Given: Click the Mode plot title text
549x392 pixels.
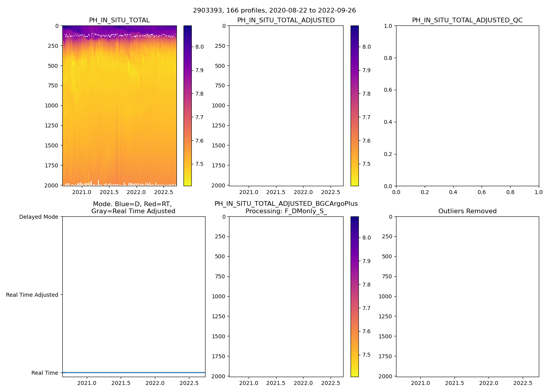Looking at the screenshot, I should click(x=133, y=208).
